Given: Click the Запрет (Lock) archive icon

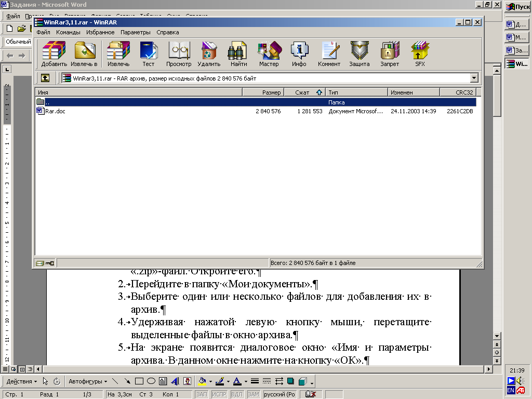Looking at the screenshot, I should (390, 54).
